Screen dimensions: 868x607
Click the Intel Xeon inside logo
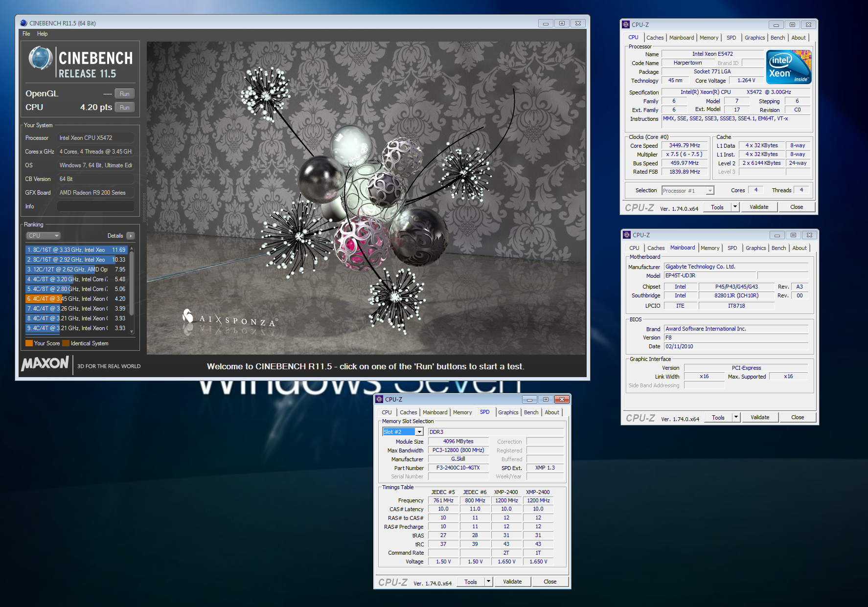[x=788, y=67]
